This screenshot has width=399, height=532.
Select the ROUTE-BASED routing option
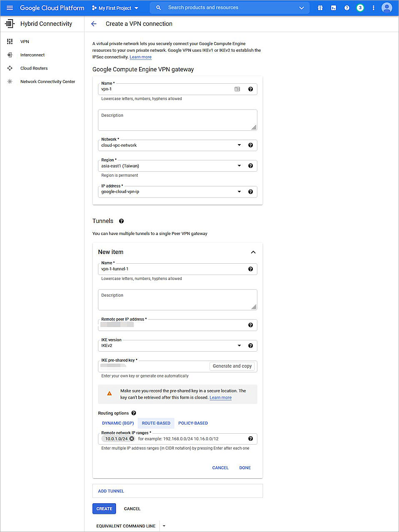[156, 423]
